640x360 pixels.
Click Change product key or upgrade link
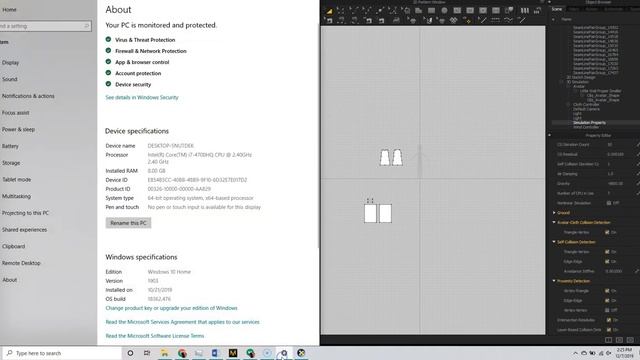pyautogui.click(x=171, y=308)
